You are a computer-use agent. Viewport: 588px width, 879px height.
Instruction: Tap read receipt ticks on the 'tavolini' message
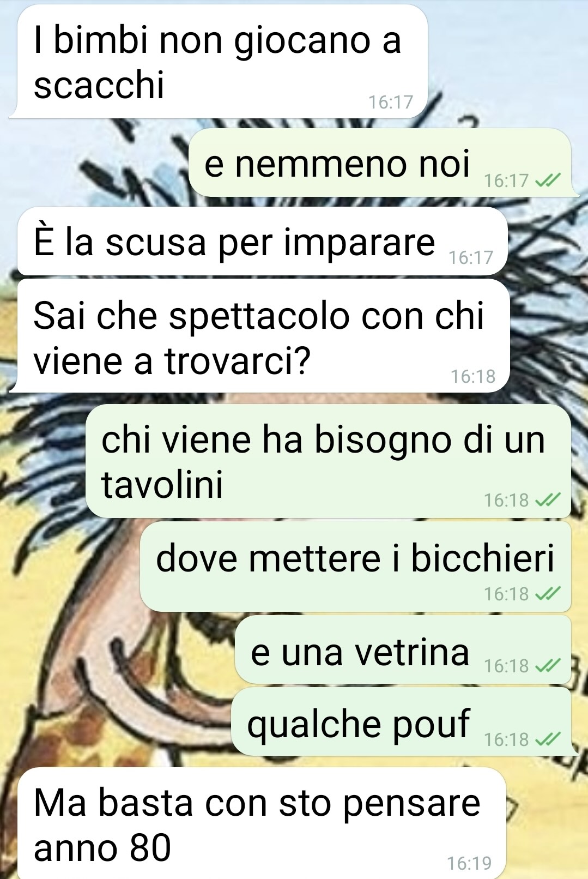pos(548,499)
